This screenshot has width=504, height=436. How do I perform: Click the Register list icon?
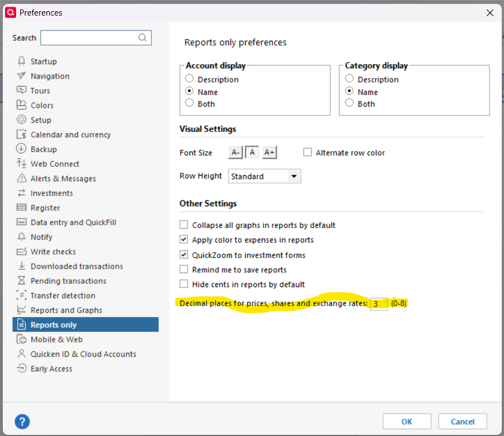tap(21, 207)
